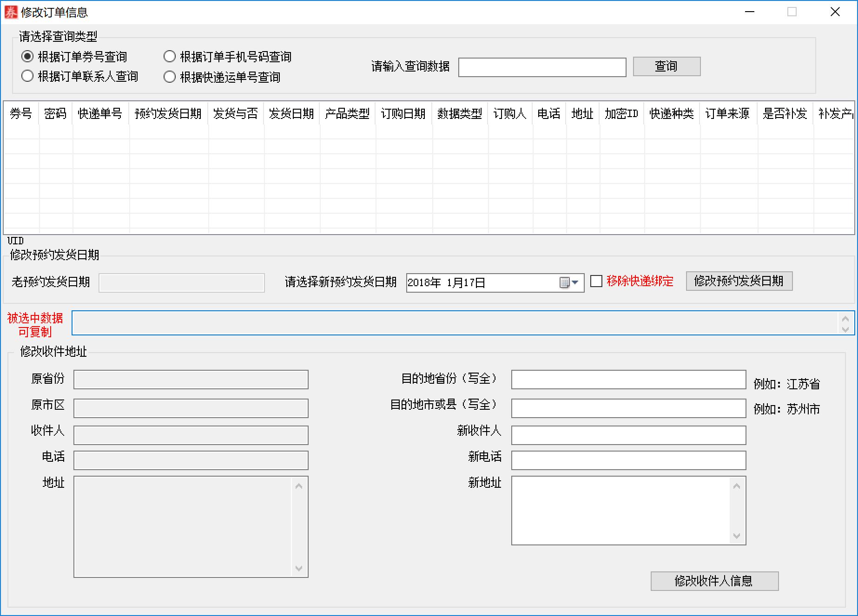The width and height of the screenshot is (858, 616).
Task: Click the 预约发货日期 column header
Action: coord(168,114)
